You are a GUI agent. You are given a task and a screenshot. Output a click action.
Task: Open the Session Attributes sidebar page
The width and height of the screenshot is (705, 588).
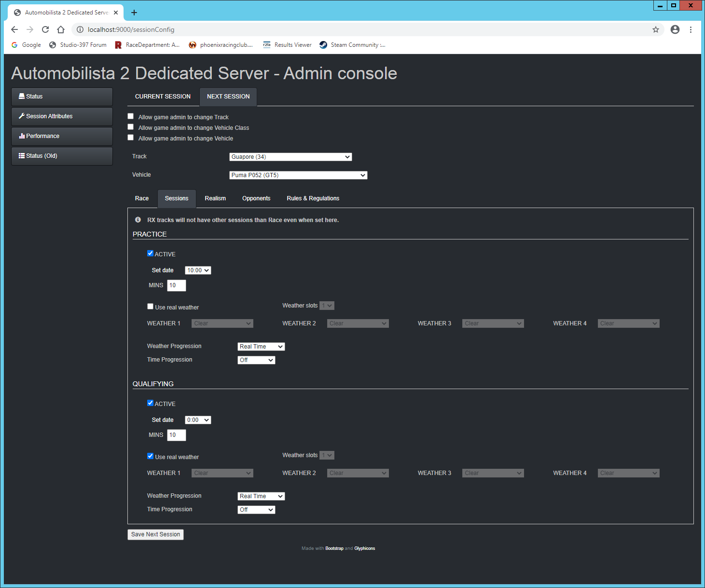click(62, 116)
